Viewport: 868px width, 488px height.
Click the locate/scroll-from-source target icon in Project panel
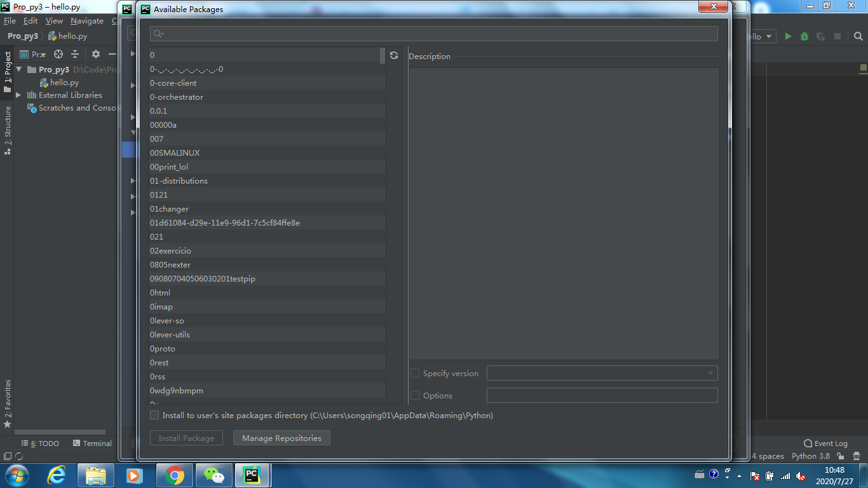click(58, 54)
